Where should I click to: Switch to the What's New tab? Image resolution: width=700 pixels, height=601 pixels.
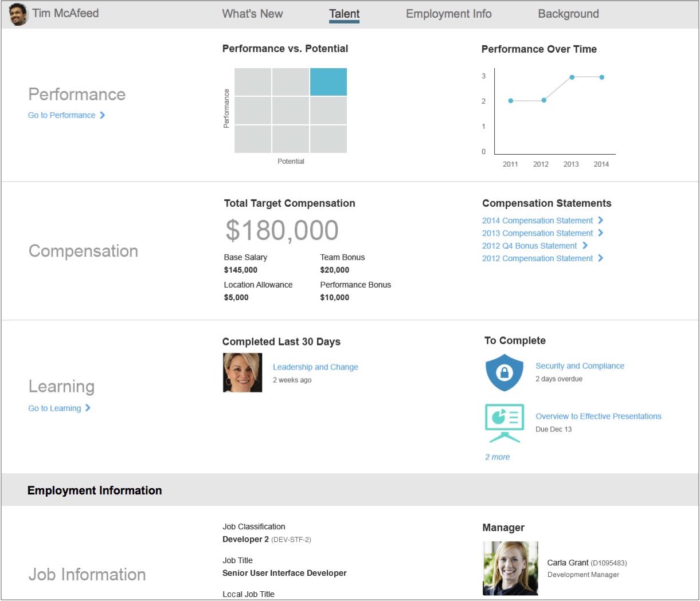coord(252,14)
